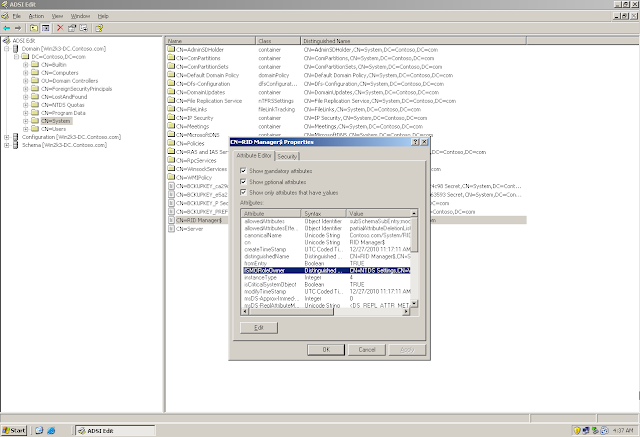640x437 pixels.
Task: Click the ADSI Edit root node icon
Action: tap(7, 41)
